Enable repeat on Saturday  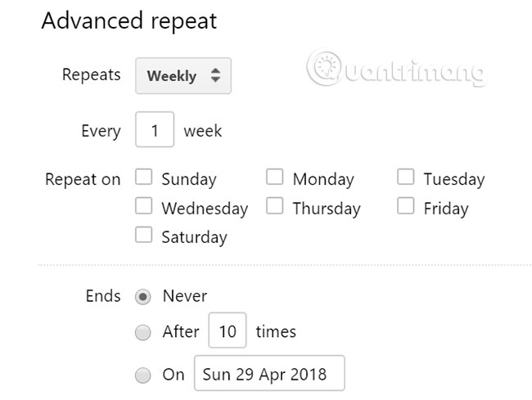click(144, 236)
